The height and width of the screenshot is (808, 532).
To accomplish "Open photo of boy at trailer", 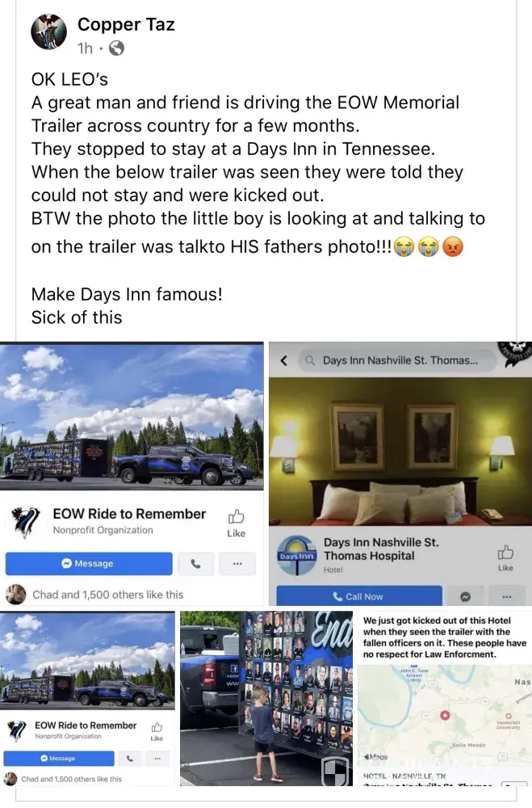I will [x=266, y=698].
